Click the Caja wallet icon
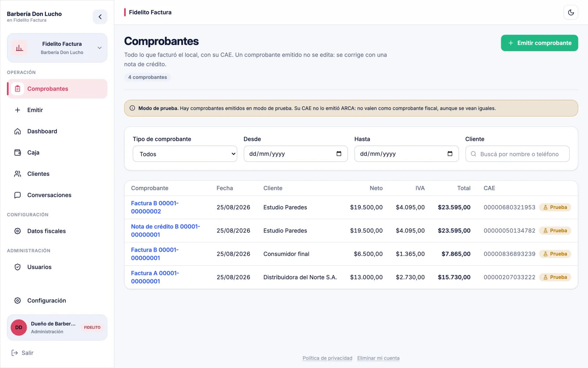This screenshot has height=368, width=588. (18, 153)
